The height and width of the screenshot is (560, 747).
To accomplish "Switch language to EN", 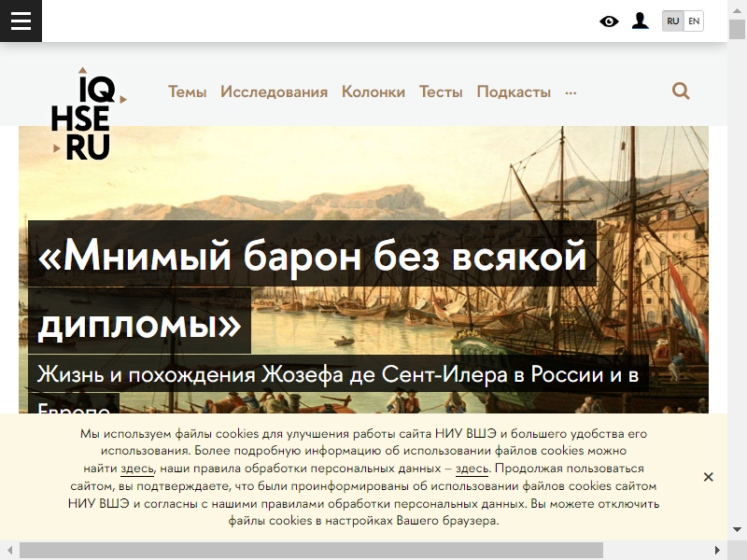I will point(694,21).
